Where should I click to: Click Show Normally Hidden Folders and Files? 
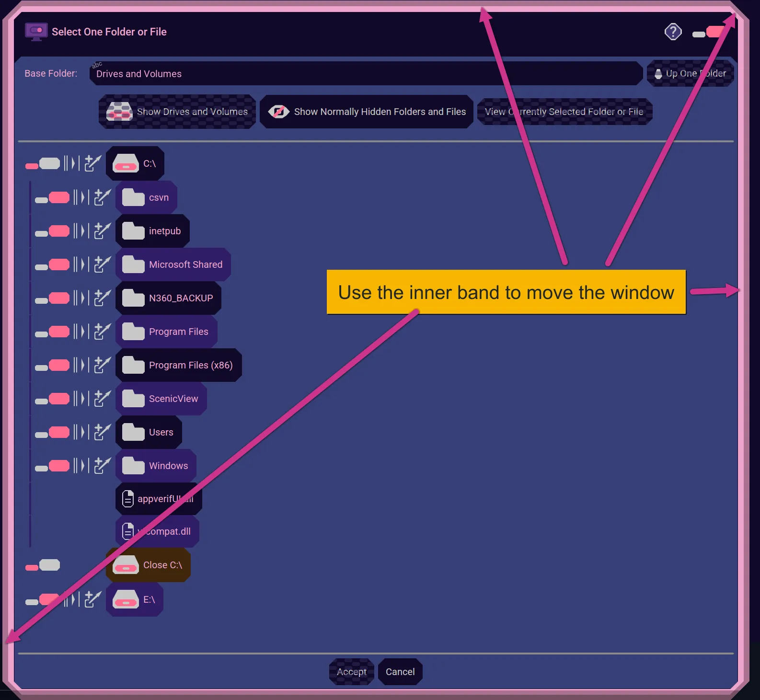367,112
